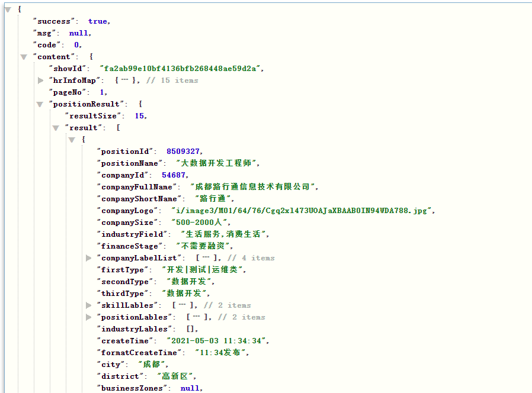532x393 pixels.
Task: Click the "companyShortName" key
Action: pyautogui.click(x=139, y=199)
